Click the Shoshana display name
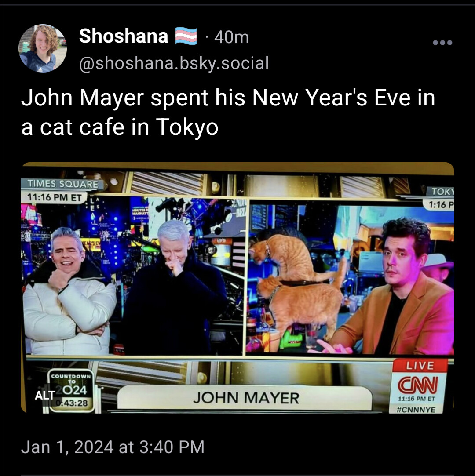475x476 pixels. [124, 36]
